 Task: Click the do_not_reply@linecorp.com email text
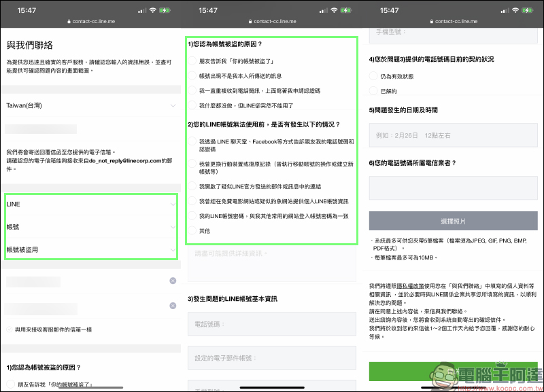pos(125,161)
